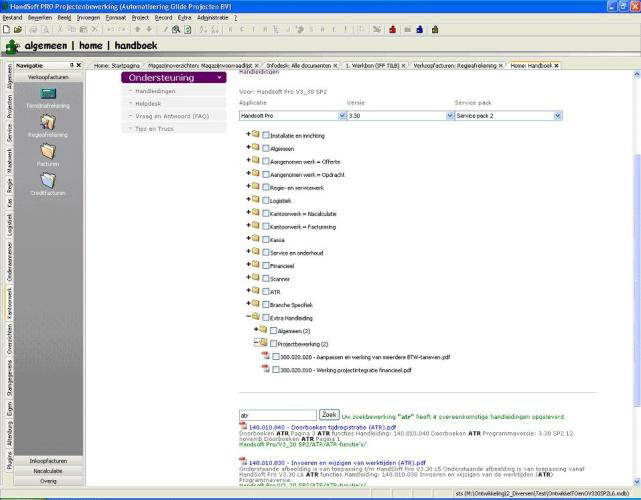Click PDF icon of 300.020.010 projectintegratie file
The height and width of the screenshot is (500, 641).
point(266,369)
